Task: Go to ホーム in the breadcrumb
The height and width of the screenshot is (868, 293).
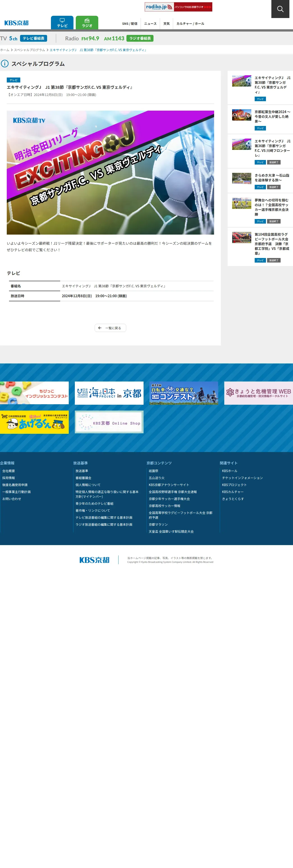Action: pyautogui.click(x=5, y=50)
